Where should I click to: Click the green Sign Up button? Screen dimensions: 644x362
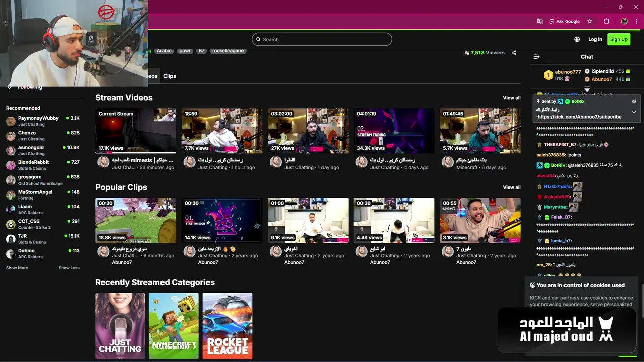(x=619, y=39)
